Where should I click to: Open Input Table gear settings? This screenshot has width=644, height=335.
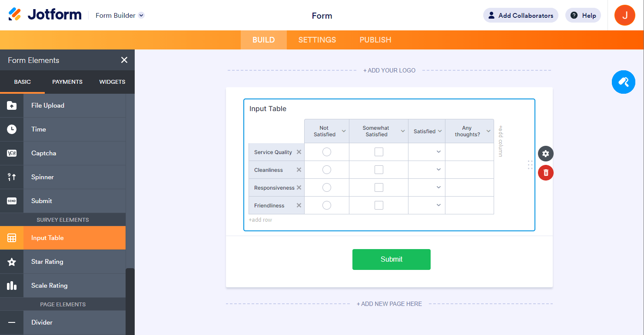click(x=546, y=154)
